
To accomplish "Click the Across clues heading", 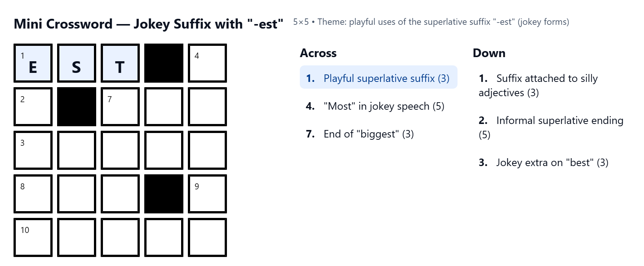I will point(318,53).
